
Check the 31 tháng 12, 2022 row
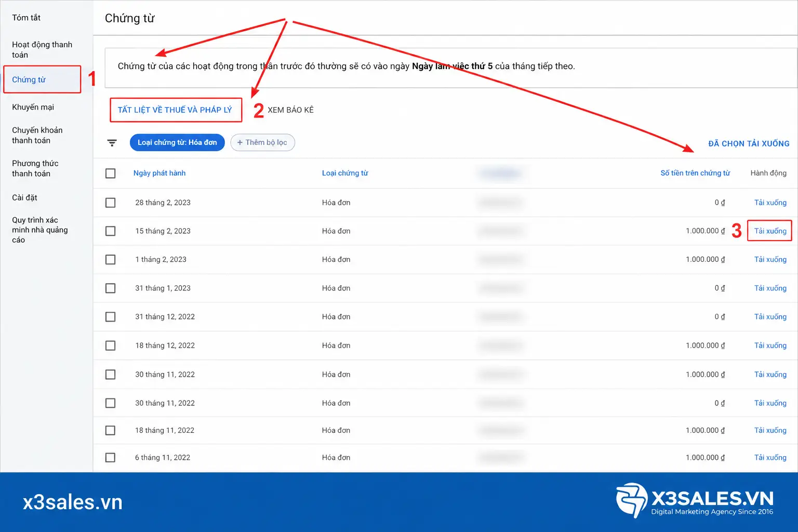point(111,317)
